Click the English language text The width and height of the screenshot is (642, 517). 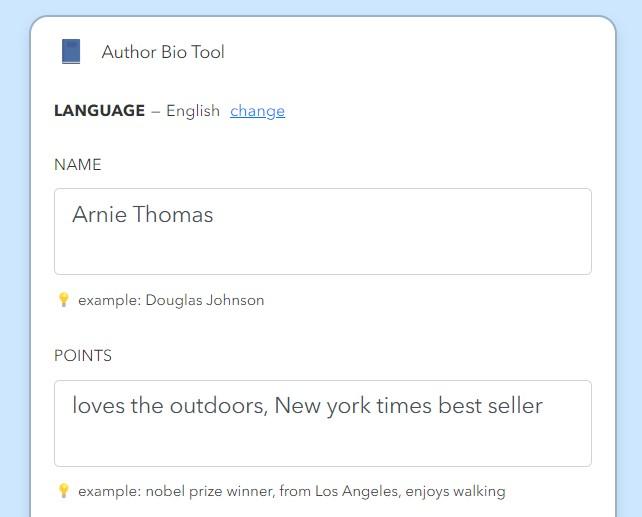(x=193, y=111)
